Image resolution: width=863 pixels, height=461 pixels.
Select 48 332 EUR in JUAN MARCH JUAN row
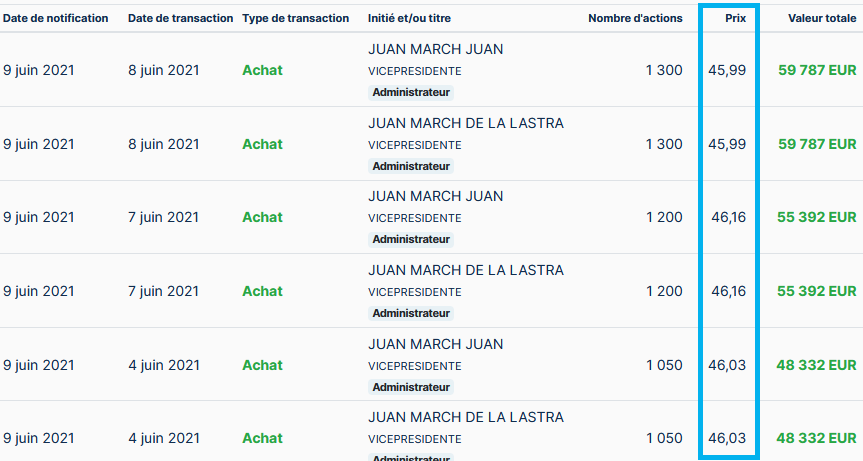click(x=816, y=365)
